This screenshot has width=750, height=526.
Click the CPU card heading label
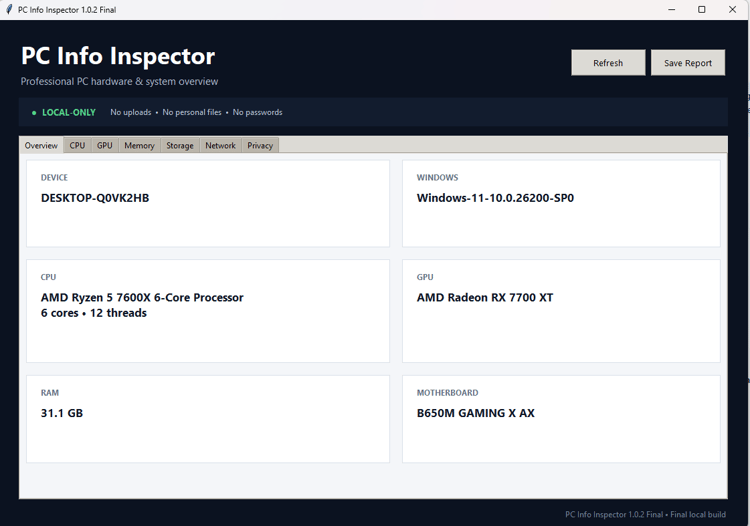coord(48,277)
